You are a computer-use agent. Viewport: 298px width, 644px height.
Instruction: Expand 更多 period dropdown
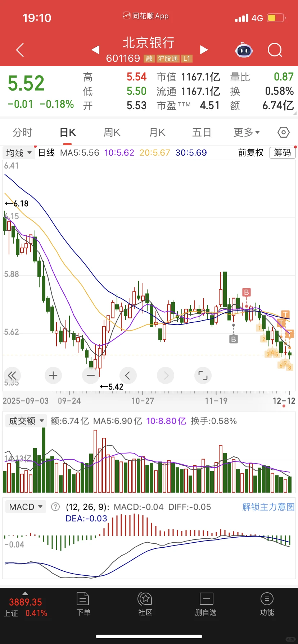247,132
